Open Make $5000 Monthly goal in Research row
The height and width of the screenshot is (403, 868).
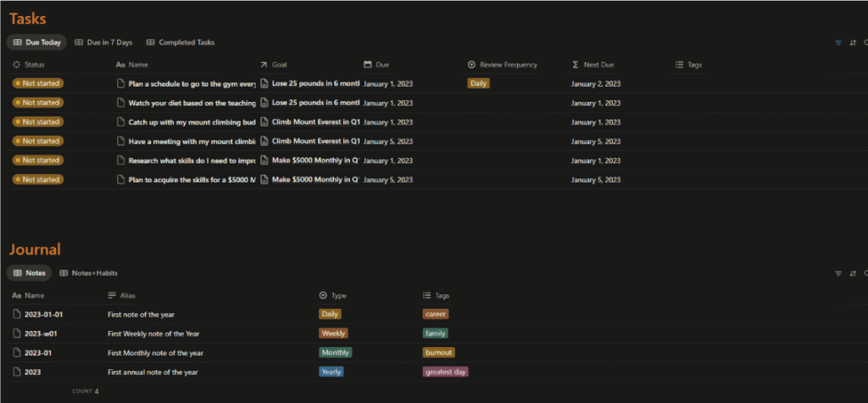[x=315, y=160]
